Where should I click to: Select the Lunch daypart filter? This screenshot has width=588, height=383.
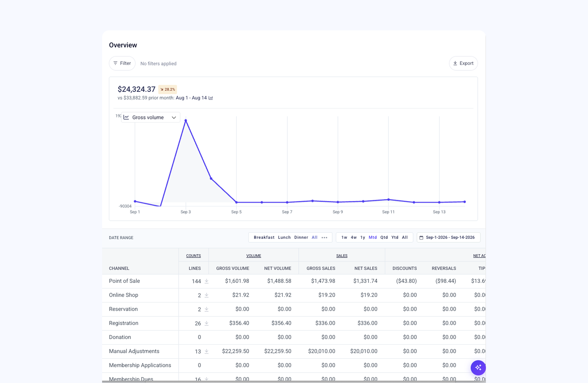pos(284,237)
